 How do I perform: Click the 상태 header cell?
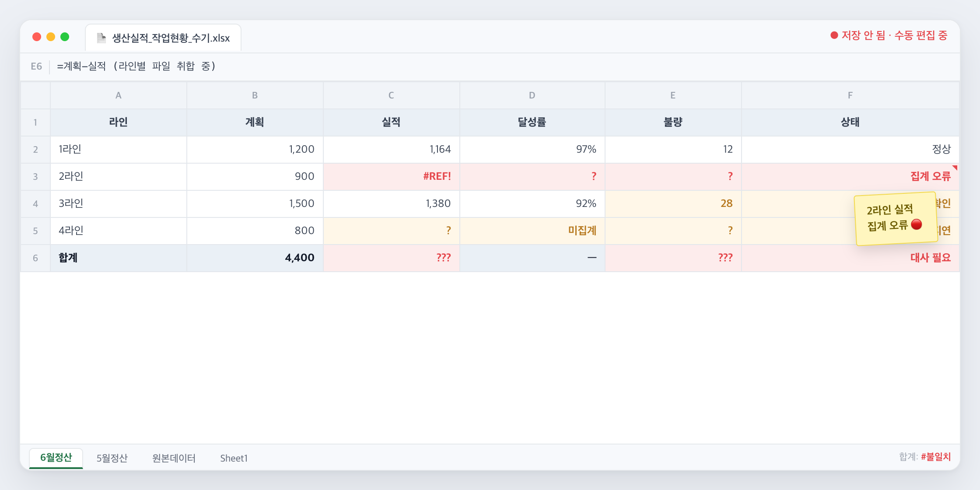tap(850, 122)
